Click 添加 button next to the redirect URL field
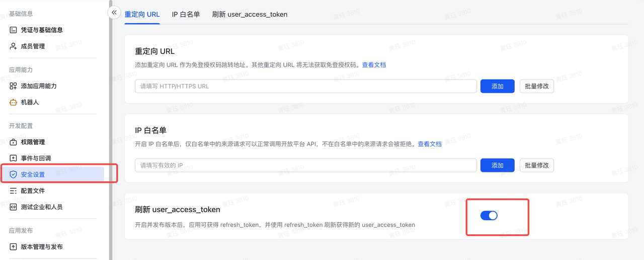 click(x=497, y=86)
